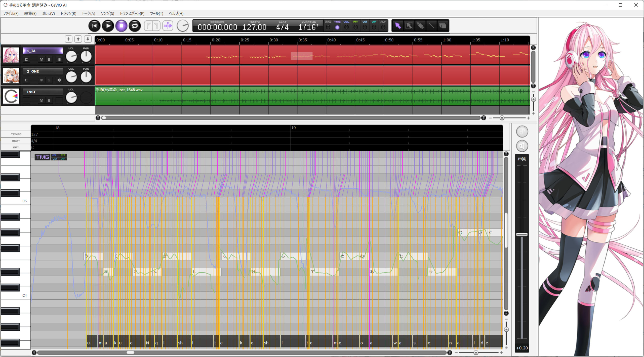Mute the 1_IA track
This screenshot has height=357, width=644.
point(42,60)
